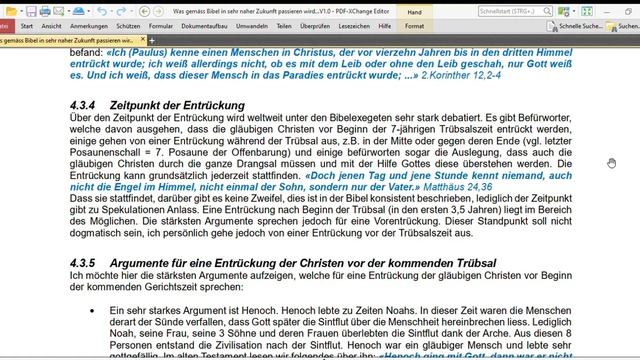
Task: Open the Start ribbon tab
Action: [x=27, y=26]
